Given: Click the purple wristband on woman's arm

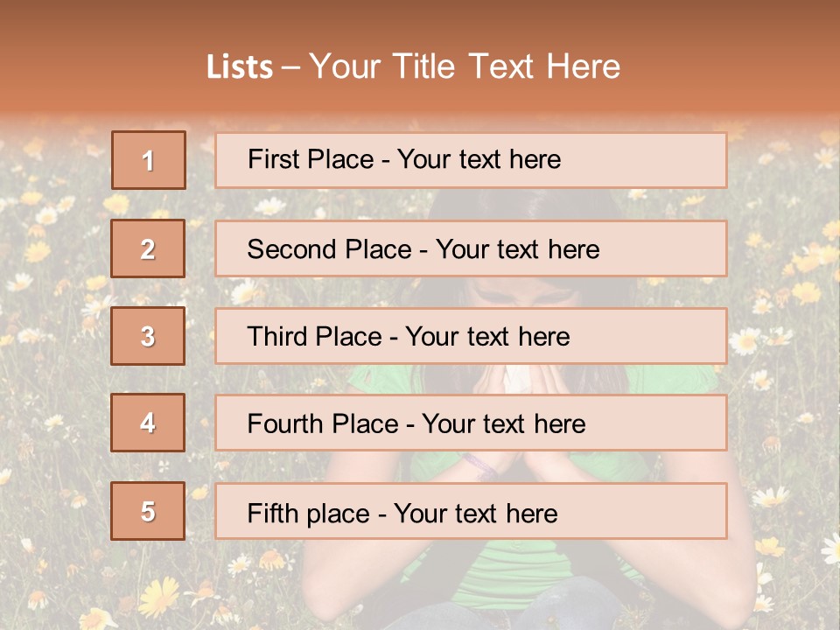Looking at the screenshot, I should coord(479,462).
